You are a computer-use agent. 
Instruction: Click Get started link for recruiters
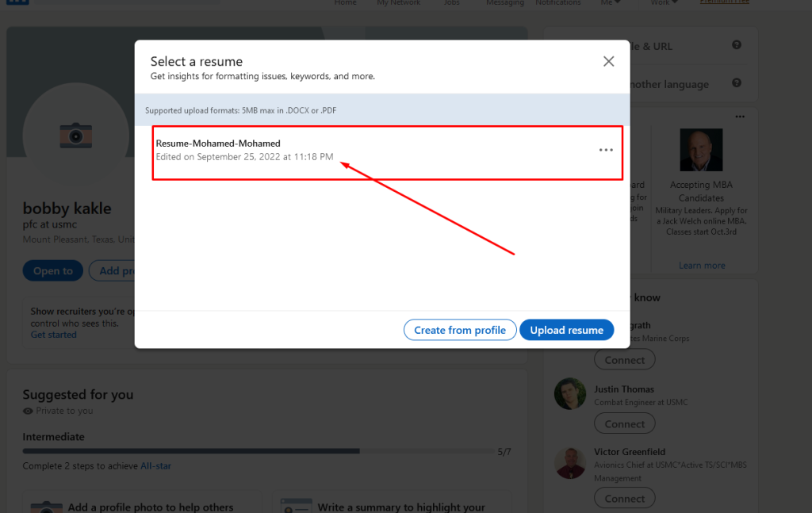tap(53, 335)
